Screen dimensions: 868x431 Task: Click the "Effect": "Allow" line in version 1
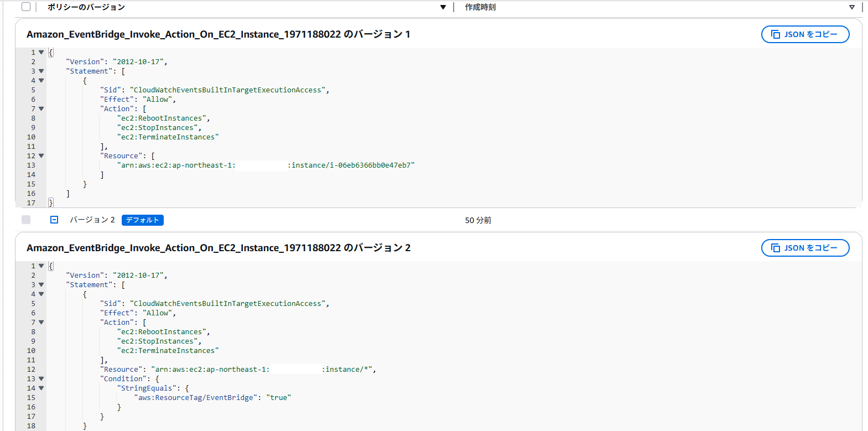[x=138, y=100]
